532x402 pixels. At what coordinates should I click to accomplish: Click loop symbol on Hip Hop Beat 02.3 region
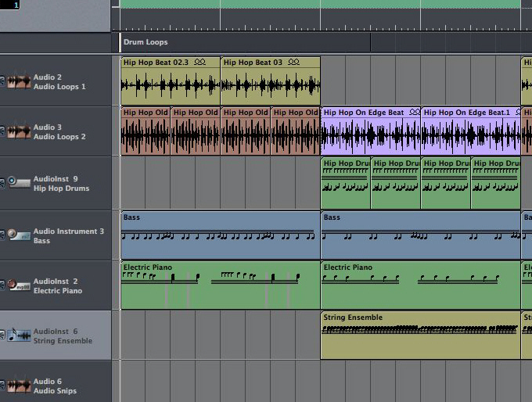[199, 62]
